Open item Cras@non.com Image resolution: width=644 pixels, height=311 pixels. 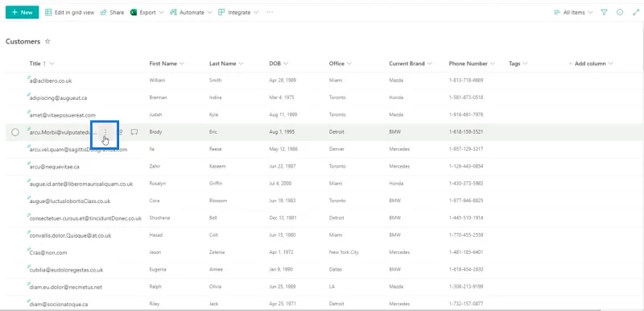(x=48, y=253)
